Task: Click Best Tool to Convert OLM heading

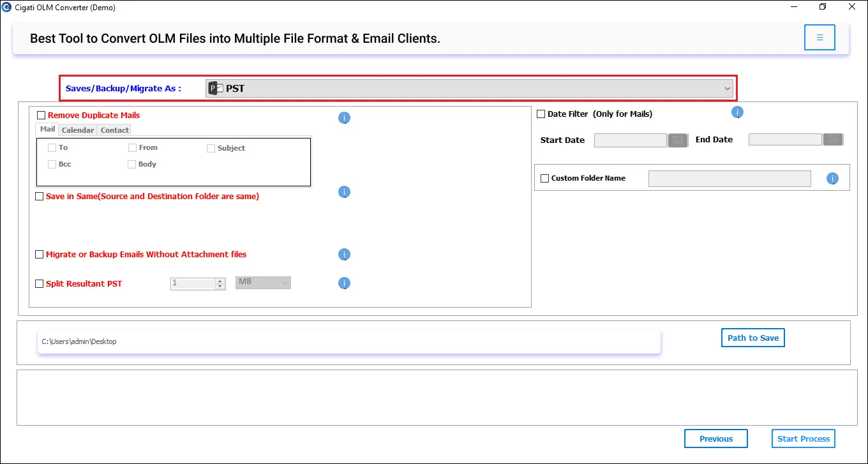Action: [235, 38]
